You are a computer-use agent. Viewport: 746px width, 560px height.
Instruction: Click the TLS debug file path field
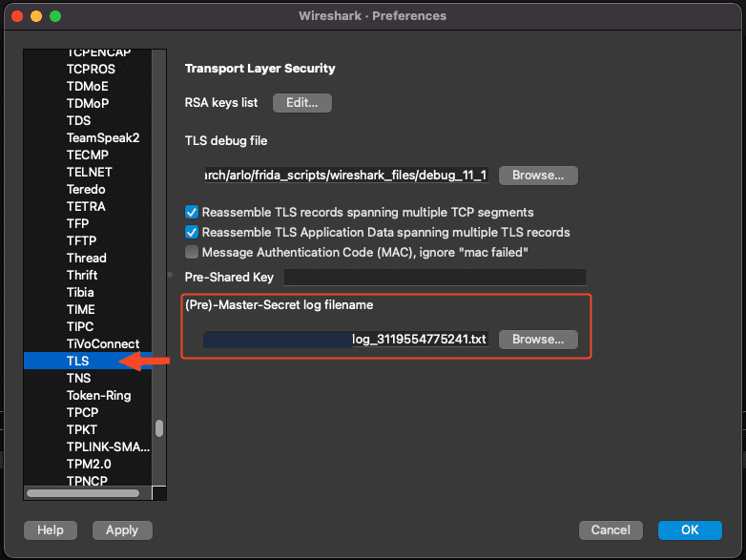click(x=346, y=176)
